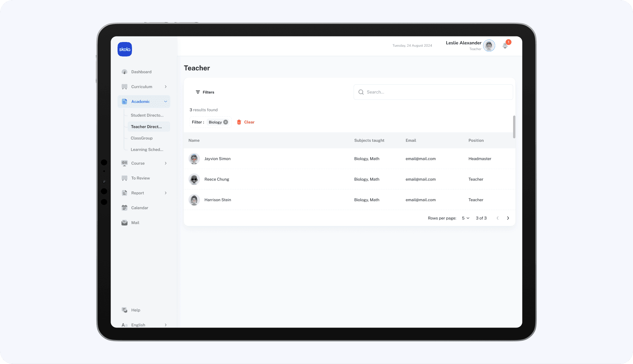The image size is (633, 364).
Task: Click the Help icon in sidebar
Action: pyautogui.click(x=124, y=310)
